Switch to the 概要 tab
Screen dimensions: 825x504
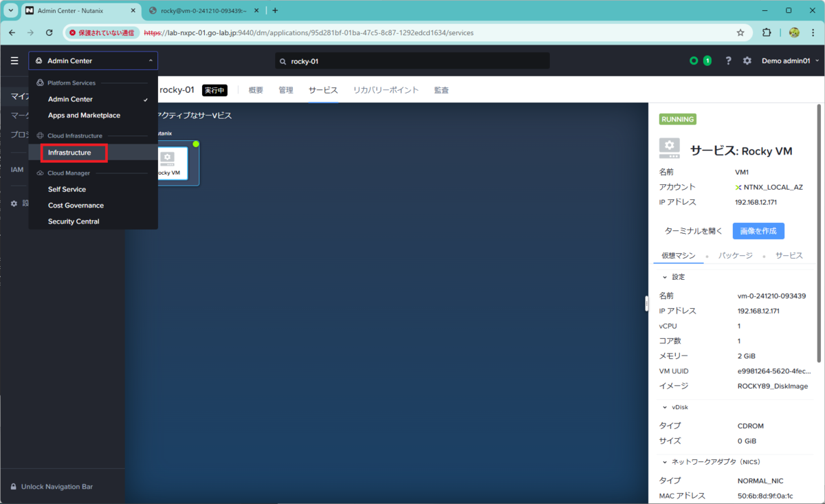(x=256, y=90)
